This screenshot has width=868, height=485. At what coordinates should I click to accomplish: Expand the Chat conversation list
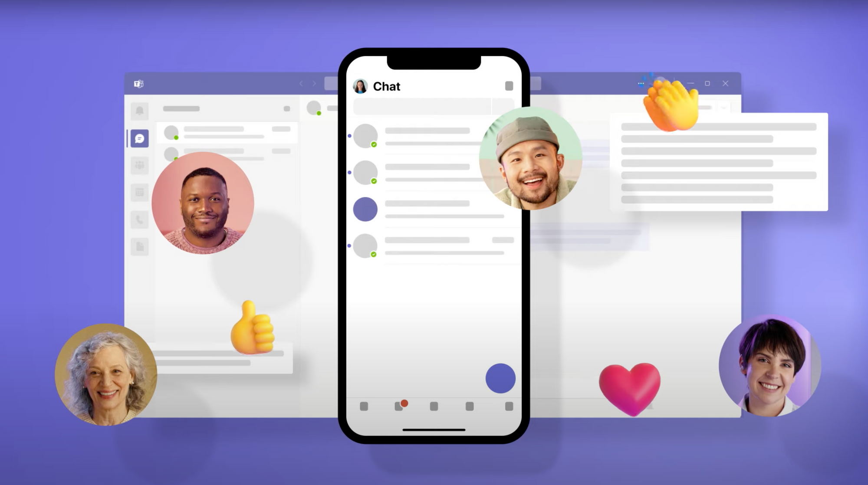tap(510, 85)
